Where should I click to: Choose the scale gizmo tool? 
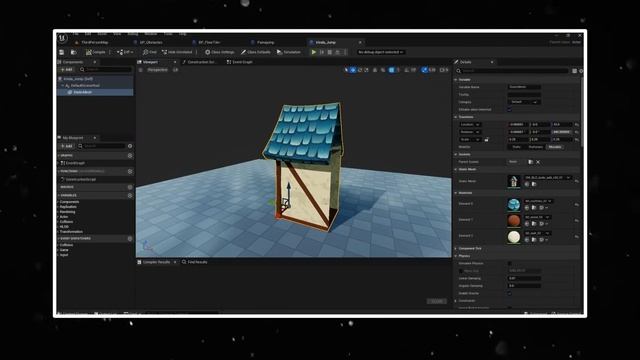[367, 70]
